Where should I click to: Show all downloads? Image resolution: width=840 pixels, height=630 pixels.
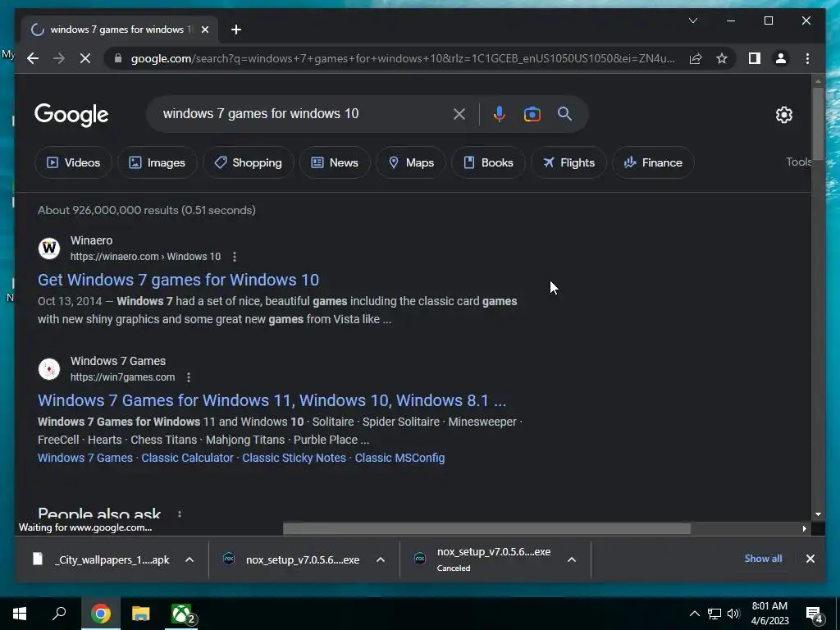pos(763,559)
